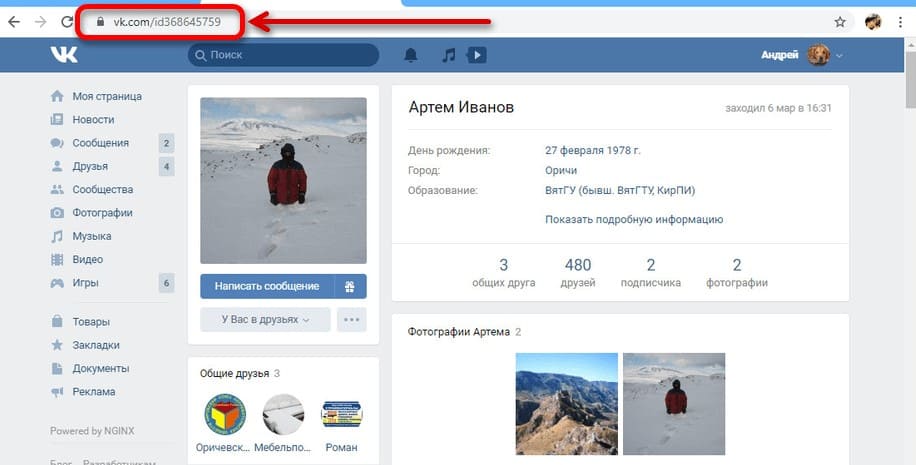The image size is (916, 465).
Task: Open Сообщества in sidebar
Action: (x=103, y=190)
